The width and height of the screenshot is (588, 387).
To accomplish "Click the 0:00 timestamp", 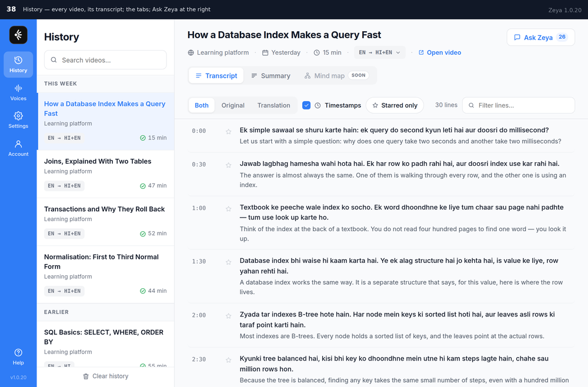I will click(199, 131).
